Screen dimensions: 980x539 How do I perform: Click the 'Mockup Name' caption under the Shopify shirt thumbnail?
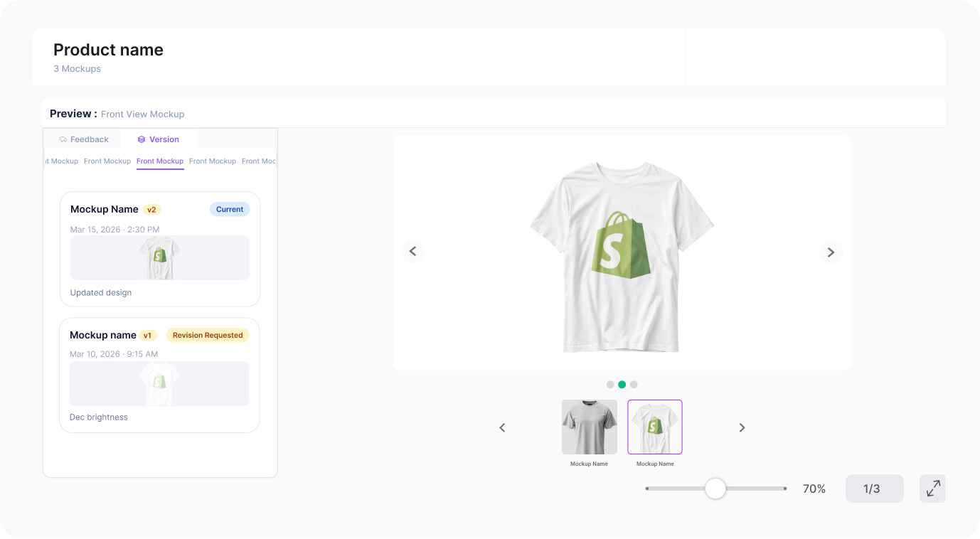655,464
